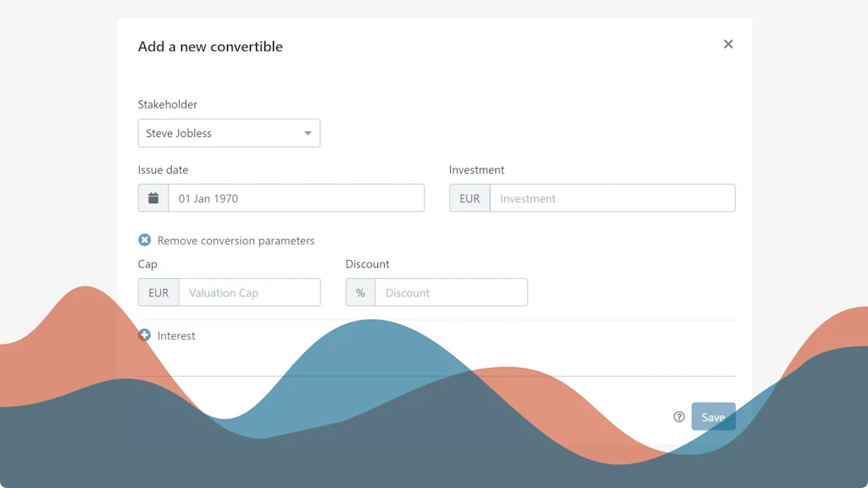Click the EUR currency label on Cap field
Viewport: 868px width, 488px height.
tap(158, 291)
